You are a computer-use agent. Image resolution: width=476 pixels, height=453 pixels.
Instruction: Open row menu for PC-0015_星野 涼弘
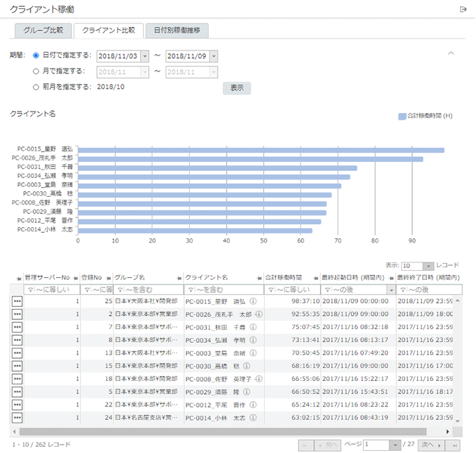(x=17, y=301)
